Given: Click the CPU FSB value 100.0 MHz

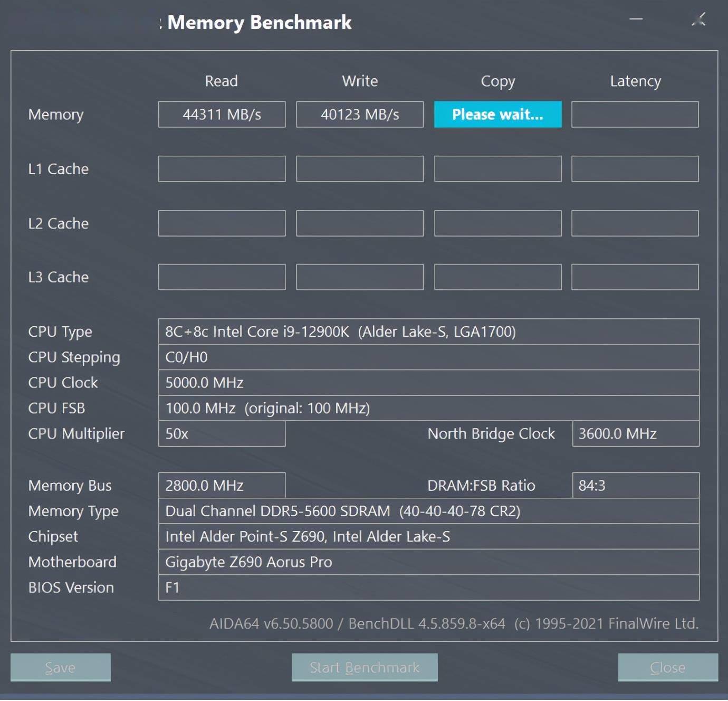Looking at the screenshot, I should point(429,408).
